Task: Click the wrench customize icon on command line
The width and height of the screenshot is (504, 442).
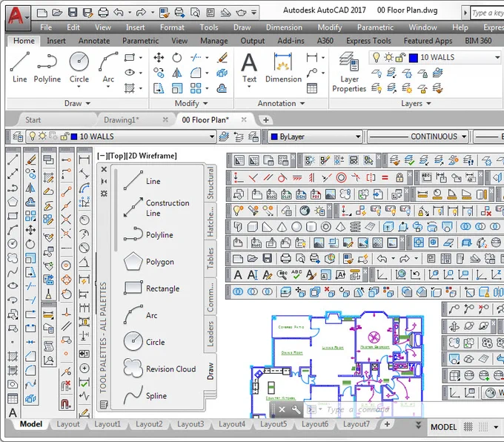Action: (x=296, y=409)
